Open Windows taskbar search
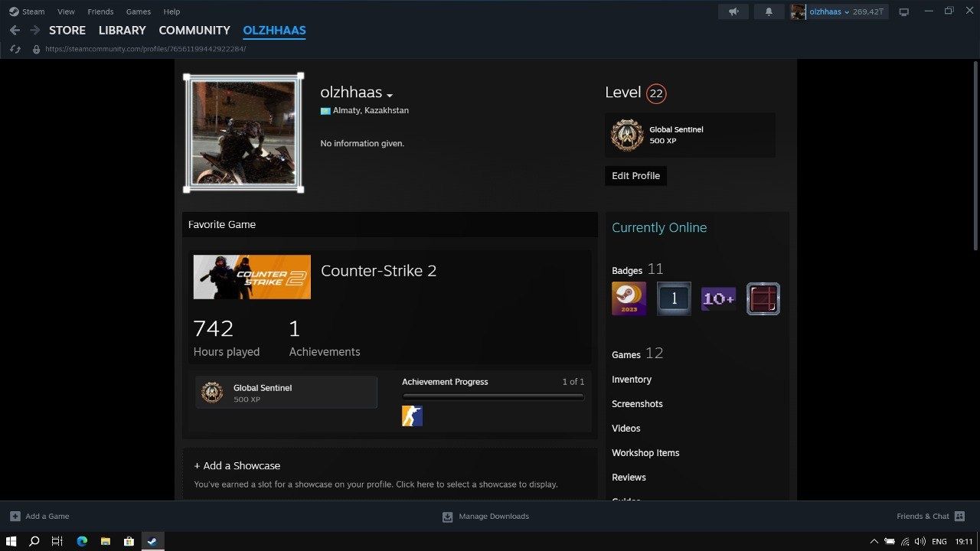This screenshot has height=551, width=980. pyautogui.click(x=34, y=541)
